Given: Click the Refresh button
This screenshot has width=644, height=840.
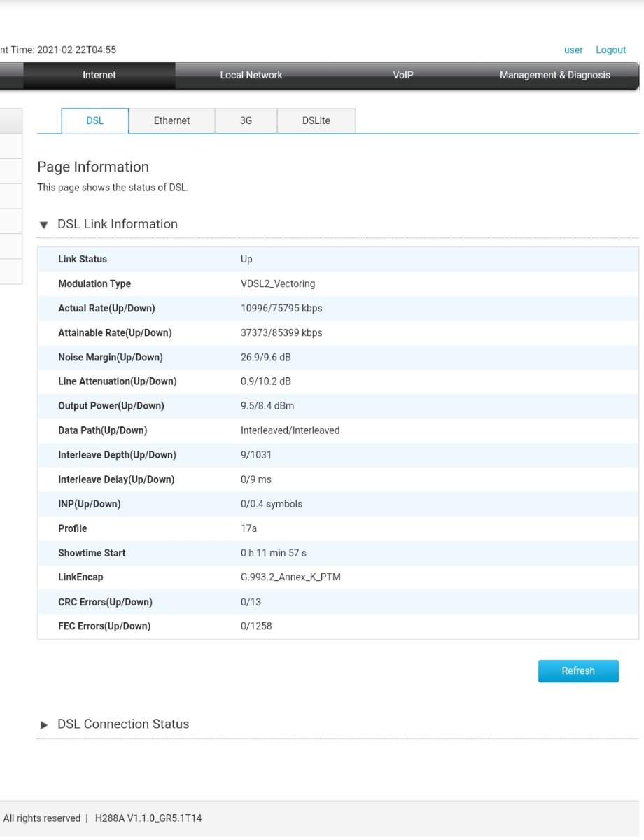Looking at the screenshot, I should (578, 671).
